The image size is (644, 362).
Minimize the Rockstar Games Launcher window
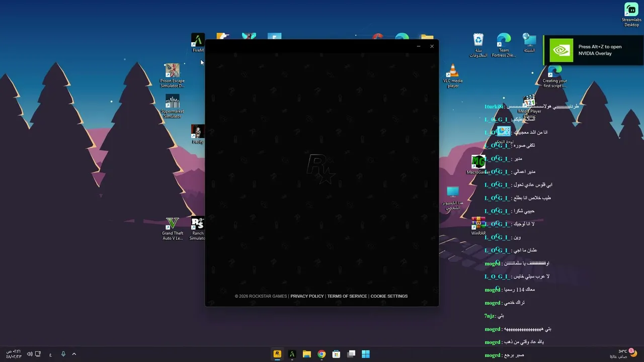tap(419, 46)
